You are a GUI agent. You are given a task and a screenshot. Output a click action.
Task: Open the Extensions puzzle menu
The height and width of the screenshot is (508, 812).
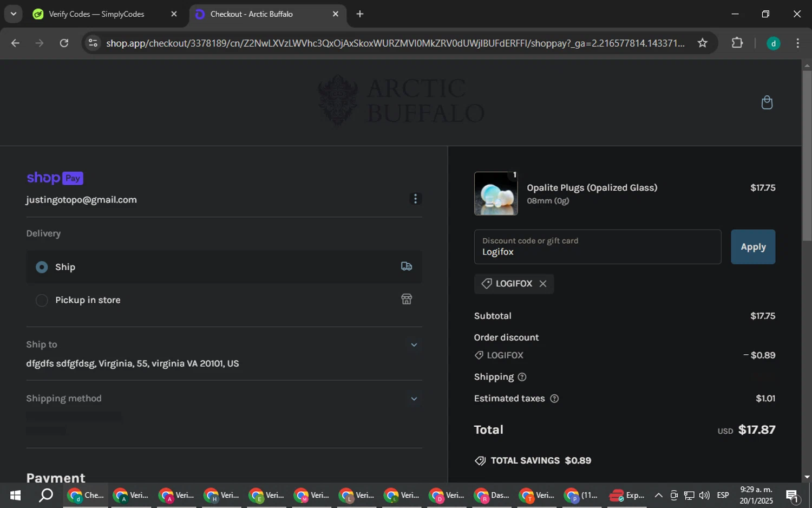(x=737, y=43)
